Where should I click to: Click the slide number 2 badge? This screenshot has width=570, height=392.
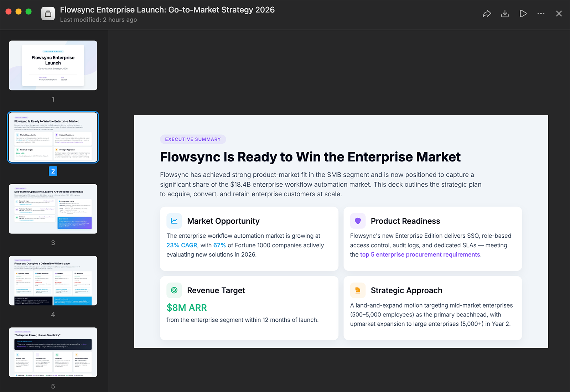53,171
